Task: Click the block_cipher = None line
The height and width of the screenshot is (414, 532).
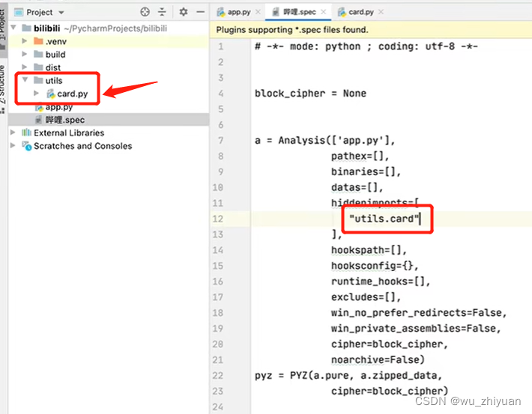Action: point(310,94)
